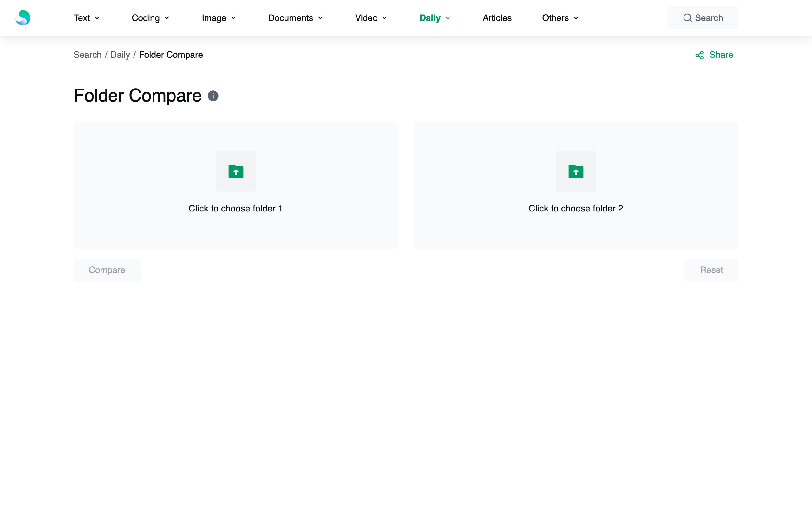Image resolution: width=812 pixels, height=508 pixels.
Task: Expand the Documents menu
Action: 296,18
